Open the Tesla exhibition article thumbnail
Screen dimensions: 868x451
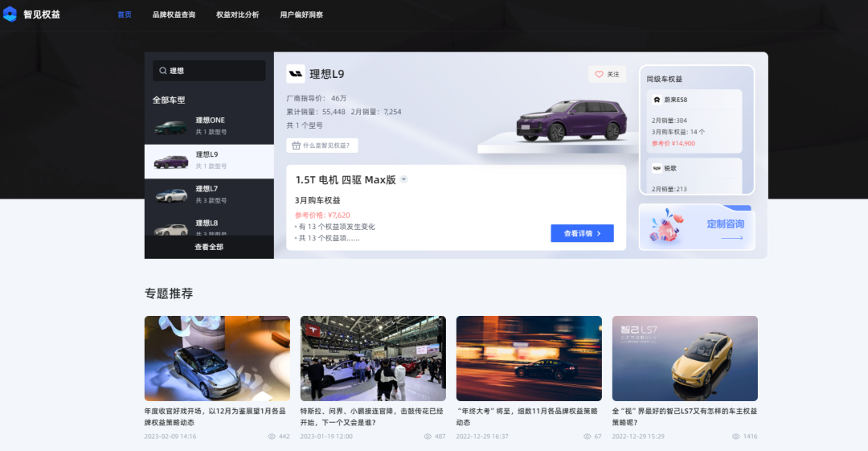[373, 359]
